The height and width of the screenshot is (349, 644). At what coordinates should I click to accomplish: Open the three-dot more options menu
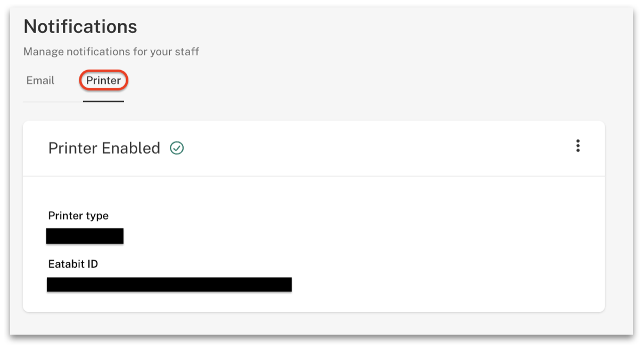[577, 146]
